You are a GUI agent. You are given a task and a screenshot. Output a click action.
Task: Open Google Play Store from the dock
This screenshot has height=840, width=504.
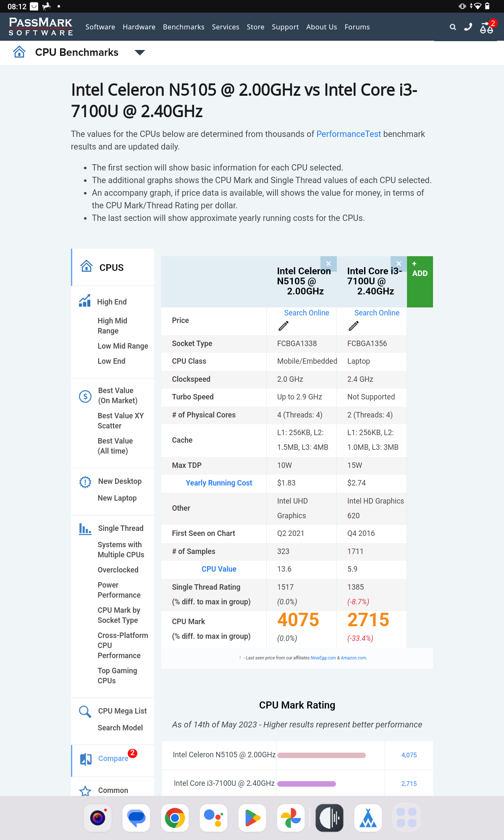click(252, 818)
